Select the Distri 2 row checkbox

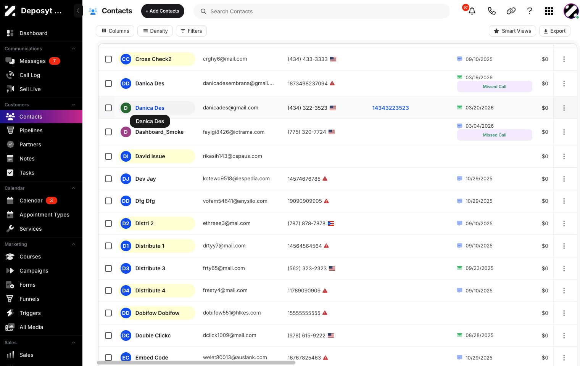point(108,223)
